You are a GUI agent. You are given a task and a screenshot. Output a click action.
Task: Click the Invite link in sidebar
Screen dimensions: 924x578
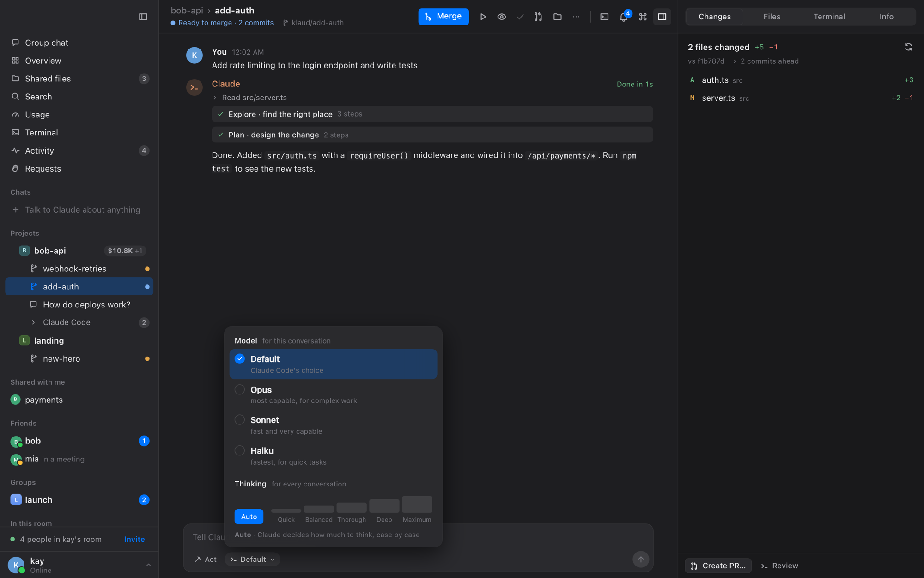(134, 539)
